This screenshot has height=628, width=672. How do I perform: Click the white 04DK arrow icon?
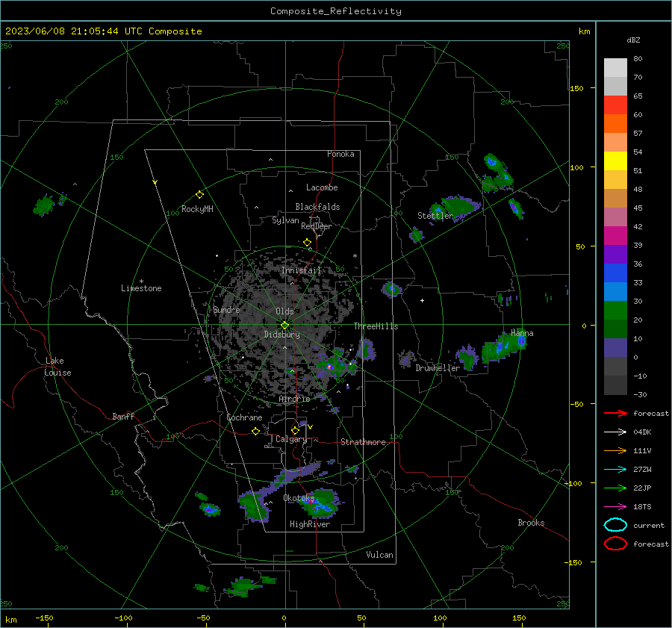click(615, 432)
